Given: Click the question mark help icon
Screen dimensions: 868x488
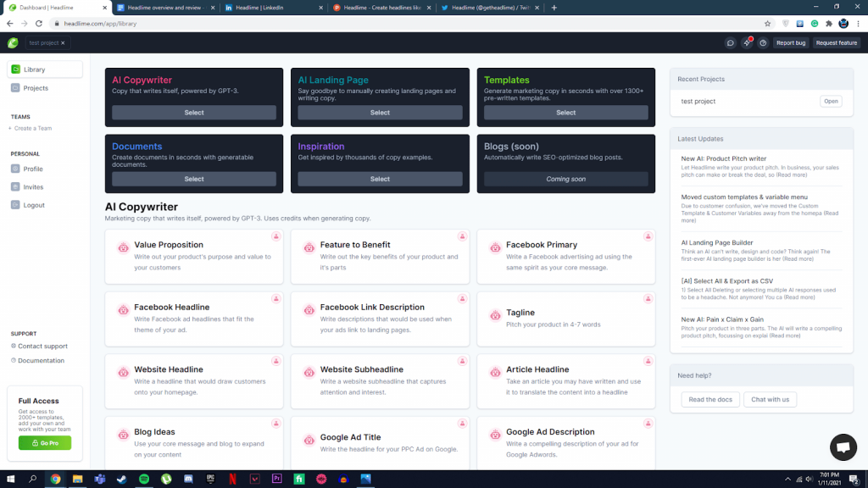Looking at the screenshot, I should pyautogui.click(x=763, y=42).
